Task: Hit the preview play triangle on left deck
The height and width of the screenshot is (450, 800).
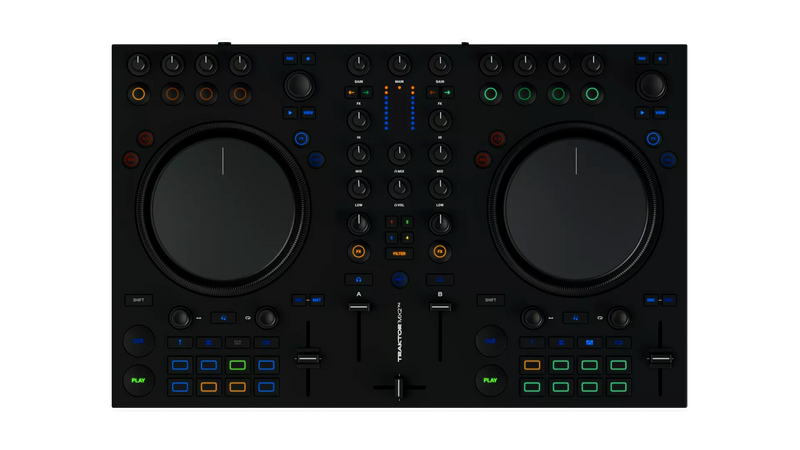Action: point(290,113)
